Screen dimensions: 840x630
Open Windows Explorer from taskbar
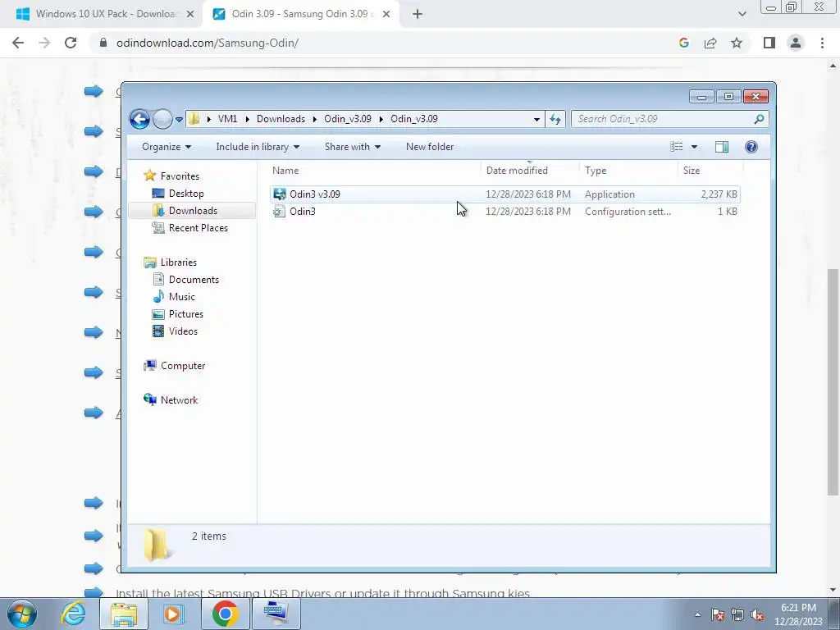[124, 614]
